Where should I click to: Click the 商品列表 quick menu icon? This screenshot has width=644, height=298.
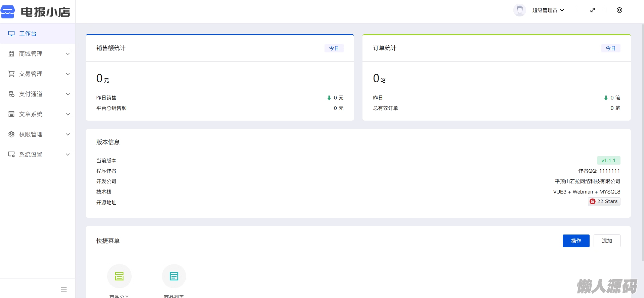click(174, 276)
